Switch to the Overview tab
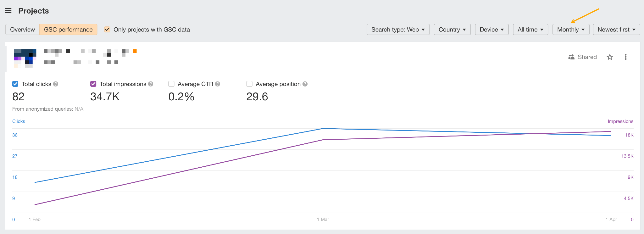644x234 pixels. pos(22,30)
